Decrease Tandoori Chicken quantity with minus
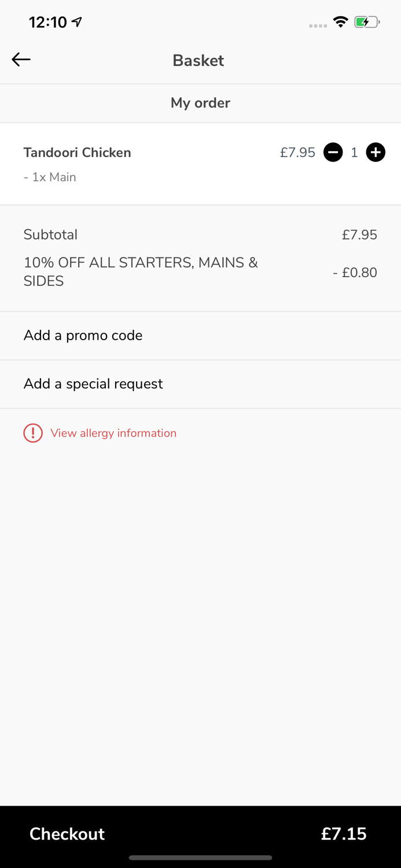 [x=333, y=153]
